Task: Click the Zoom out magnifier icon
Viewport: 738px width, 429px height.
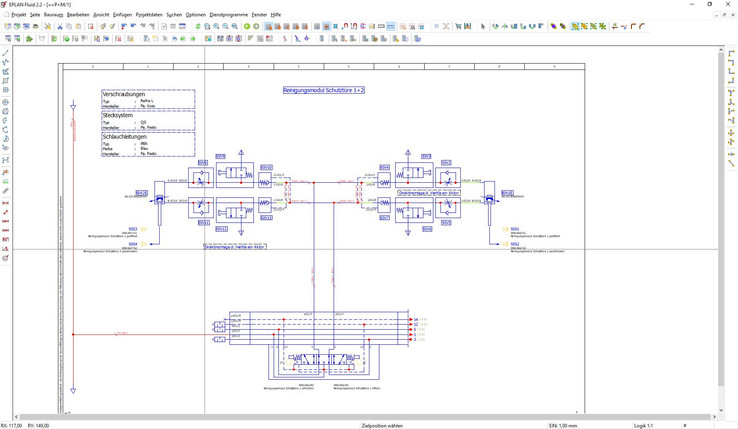Action: point(225,26)
